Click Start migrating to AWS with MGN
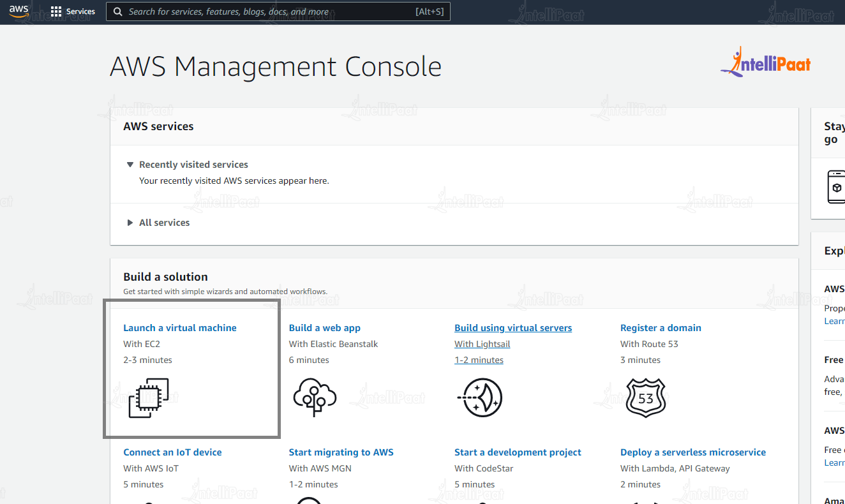The height and width of the screenshot is (504, 845). 341,452
